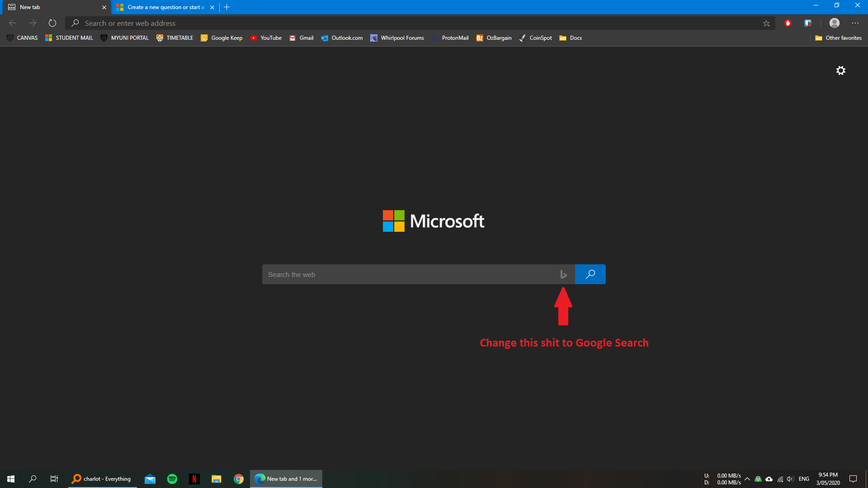Open the cloud sync tray icon
This screenshot has height=488, width=868.
tap(769, 479)
